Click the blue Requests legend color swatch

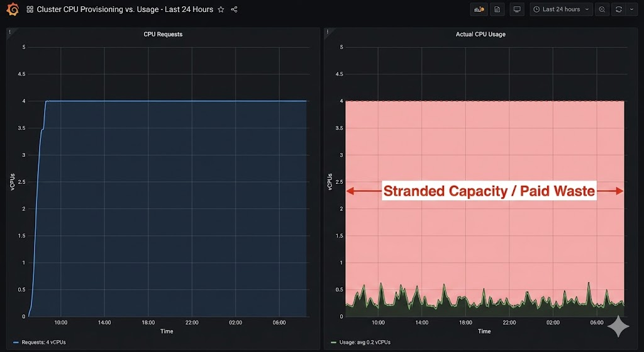pyautogui.click(x=16, y=343)
